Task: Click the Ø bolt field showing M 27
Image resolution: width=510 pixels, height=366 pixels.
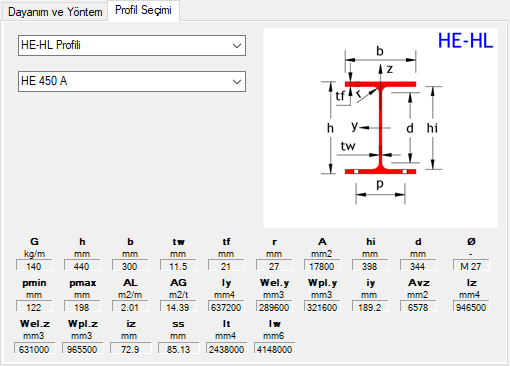Action: click(471, 266)
